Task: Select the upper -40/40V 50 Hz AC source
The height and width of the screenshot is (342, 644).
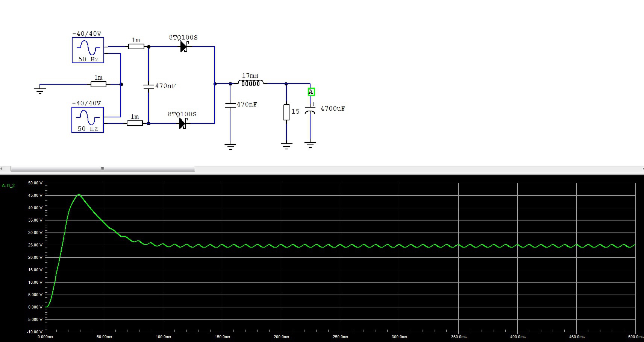Action: (x=88, y=50)
